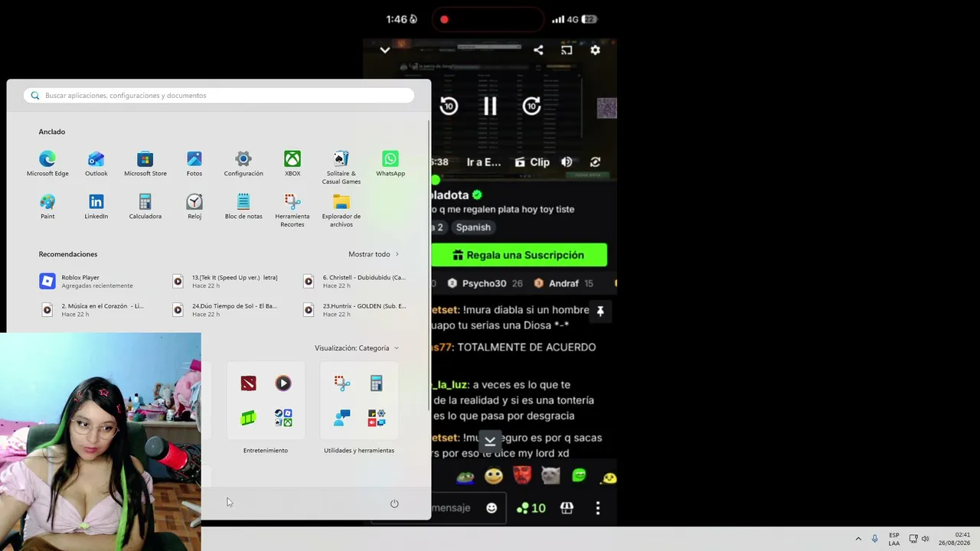The height and width of the screenshot is (551, 980).
Task: Open the chat shop icon
Action: click(567, 507)
